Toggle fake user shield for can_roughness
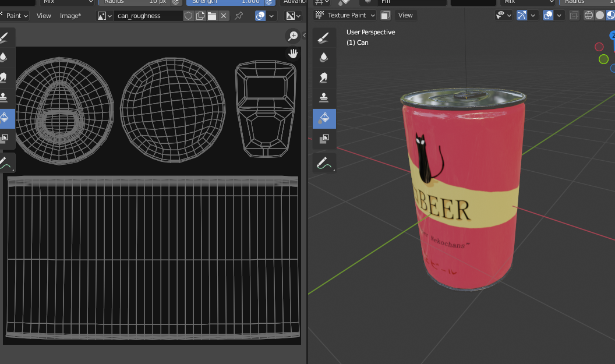This screenshot has width=615, height=364. (188, 16)
